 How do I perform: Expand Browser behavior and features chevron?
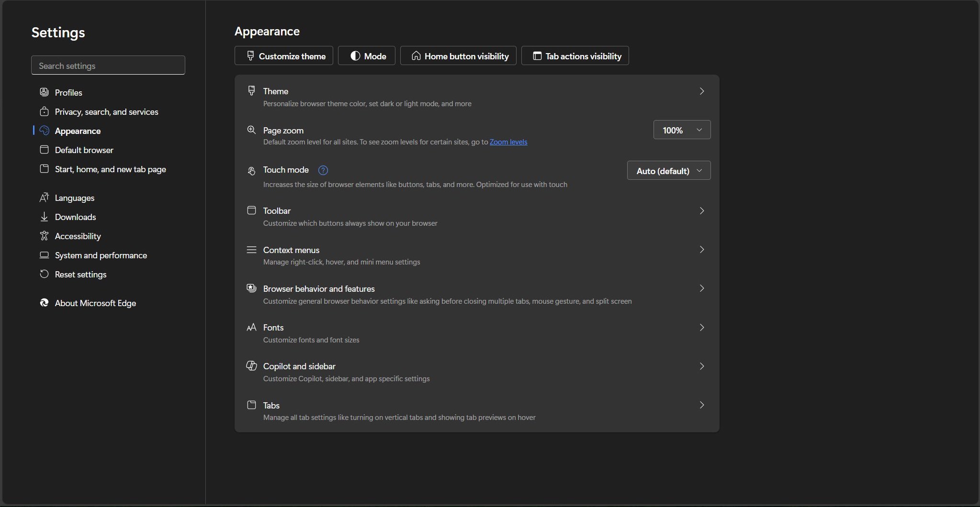pyautogui.click(x=702, y=288)
